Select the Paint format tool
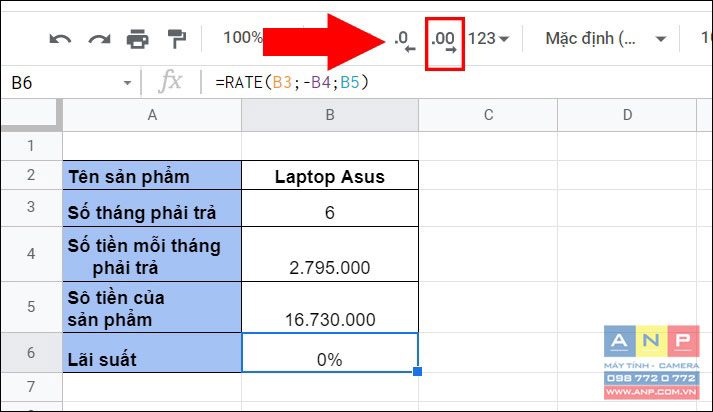The width and height of the screenshot is (713, 412). 176,39
